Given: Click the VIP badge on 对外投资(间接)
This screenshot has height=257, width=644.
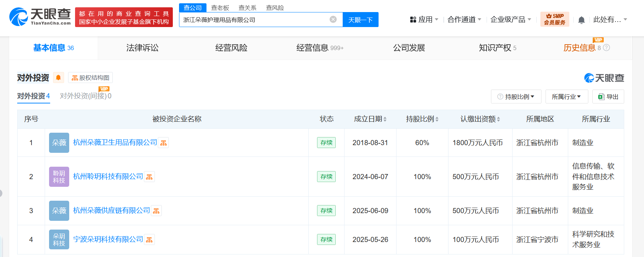Looking at the screenshot, I should tap(104, 89).
